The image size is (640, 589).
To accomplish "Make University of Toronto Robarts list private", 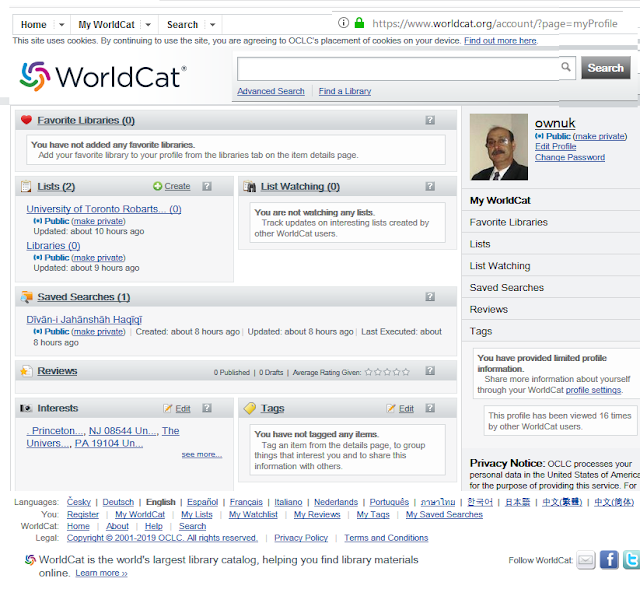I will point(98,221).
